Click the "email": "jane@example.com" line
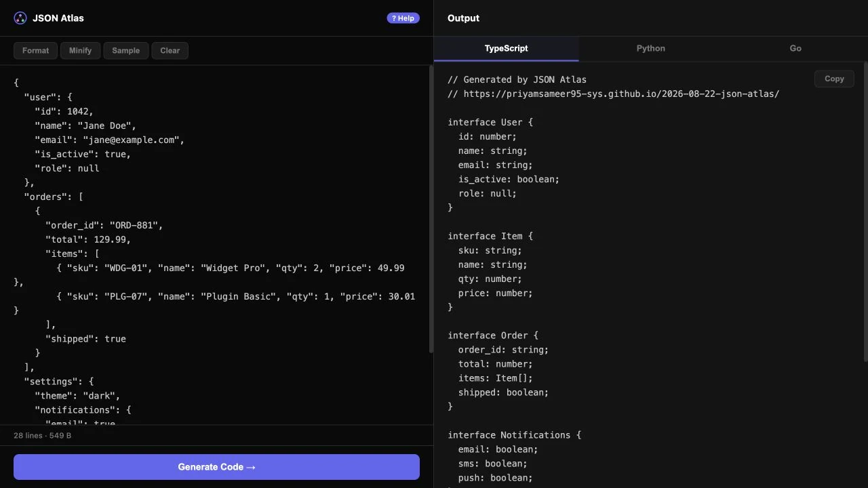 (x=110, y=140)
